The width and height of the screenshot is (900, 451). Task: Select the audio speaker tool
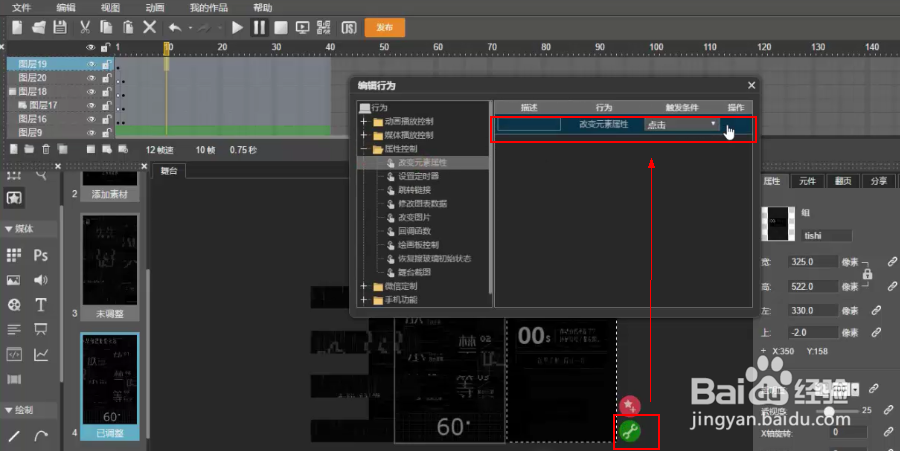tap(41, 280)
